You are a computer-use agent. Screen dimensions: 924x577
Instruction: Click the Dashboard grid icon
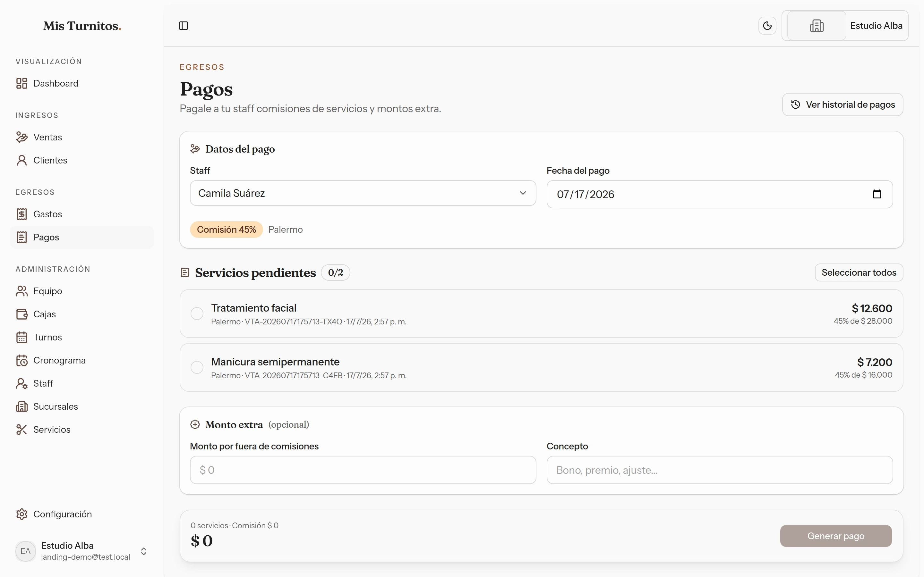[x=22, y=83]
